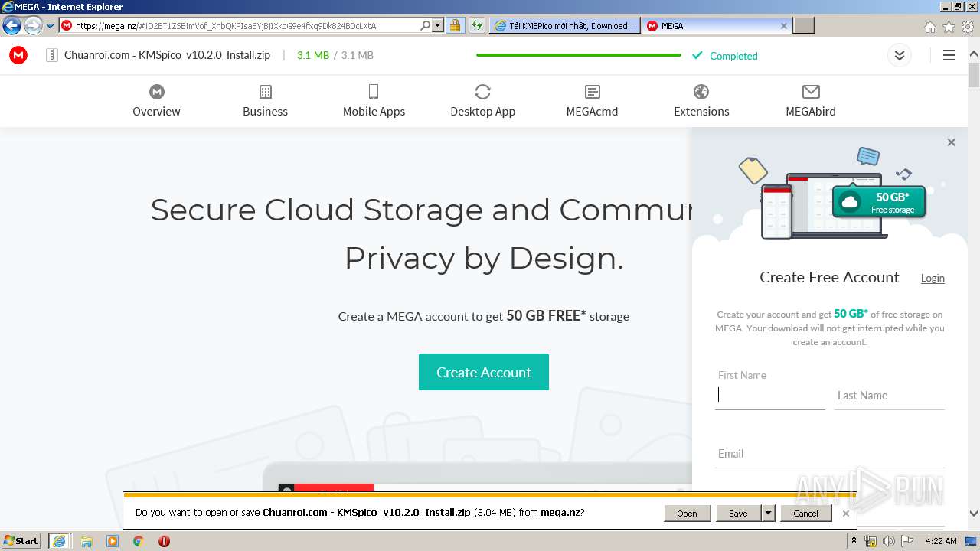The width and height of the screenshot is (980, 551).
Task: Open a new browser tab
Action: [803, 25]
